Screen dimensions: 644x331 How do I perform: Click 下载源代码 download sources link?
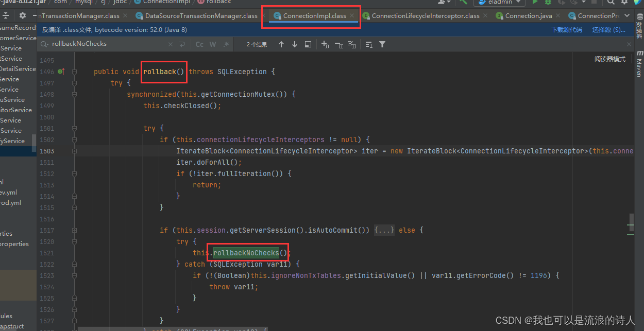coord(567,30)
